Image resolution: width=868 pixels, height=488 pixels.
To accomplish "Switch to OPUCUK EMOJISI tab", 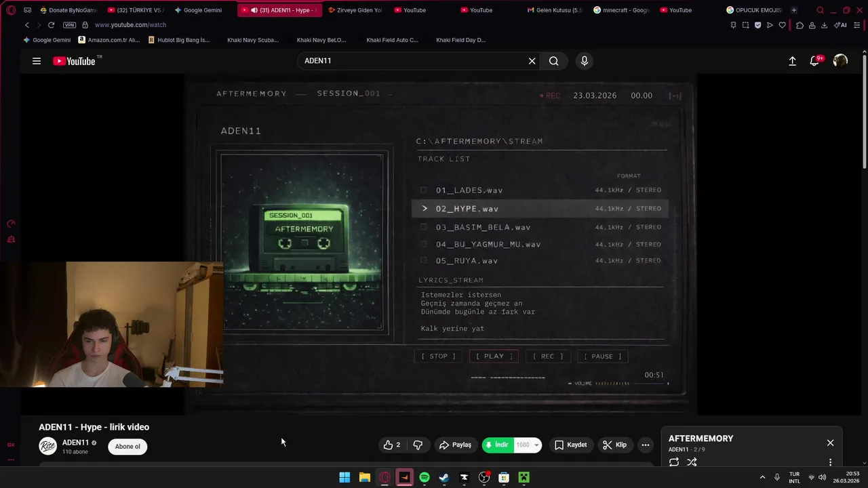I will coord(754,10).
